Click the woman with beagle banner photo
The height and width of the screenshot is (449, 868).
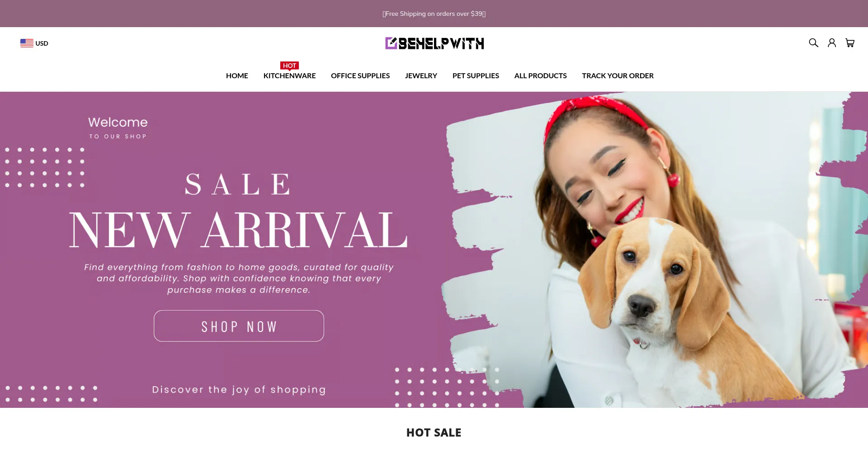point(651,250)
